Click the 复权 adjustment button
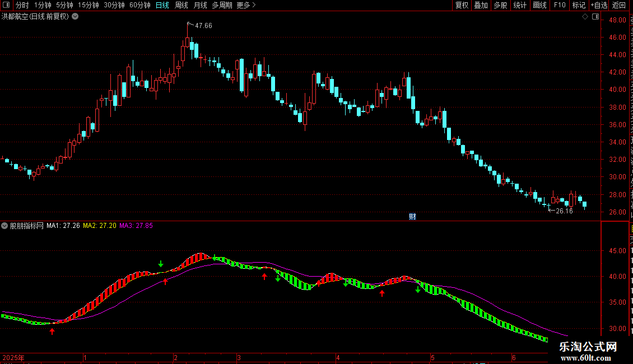633x364 pixels. click(x=462, y=5)
